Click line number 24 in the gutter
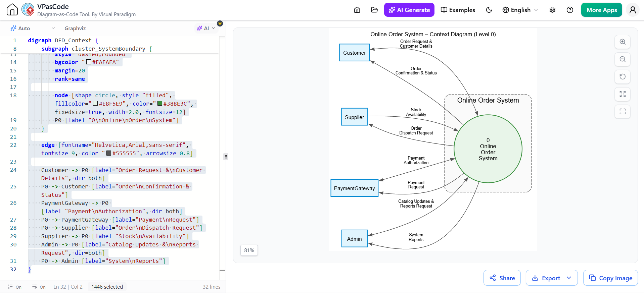Viewport: 644px width, 293px height. coord(13,170)
